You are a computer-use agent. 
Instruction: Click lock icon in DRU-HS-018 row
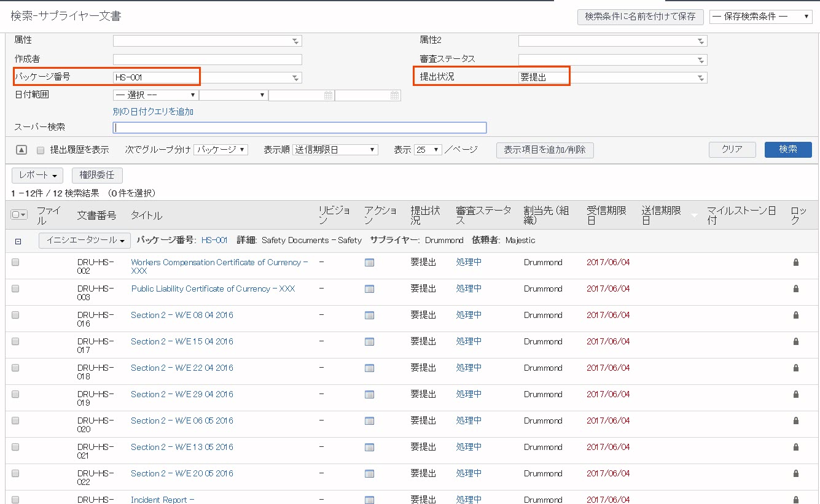coord(796,368)
